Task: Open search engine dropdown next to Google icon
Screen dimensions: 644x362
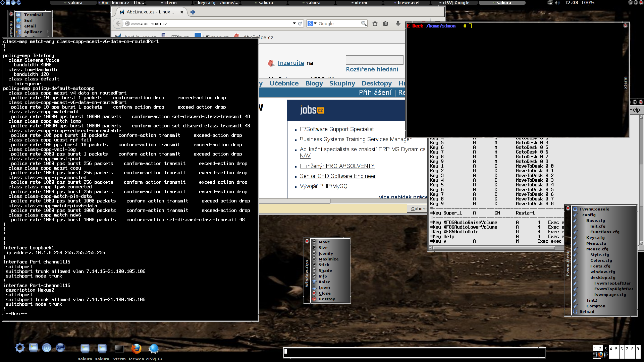Action: tap(315, 23)
